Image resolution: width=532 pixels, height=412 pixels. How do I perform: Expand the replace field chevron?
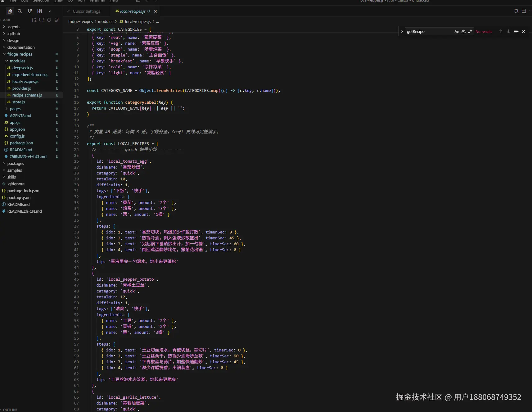(x=402, y=32)
